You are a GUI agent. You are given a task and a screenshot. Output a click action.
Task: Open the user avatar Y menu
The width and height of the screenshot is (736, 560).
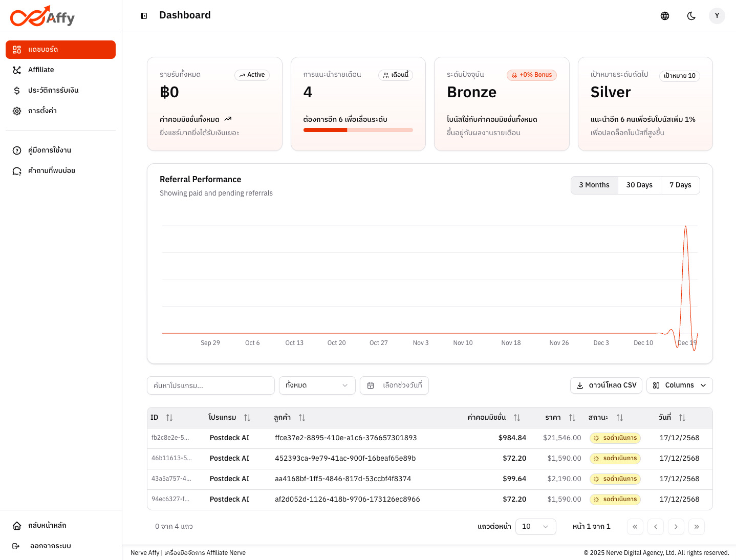pos(717,16)
